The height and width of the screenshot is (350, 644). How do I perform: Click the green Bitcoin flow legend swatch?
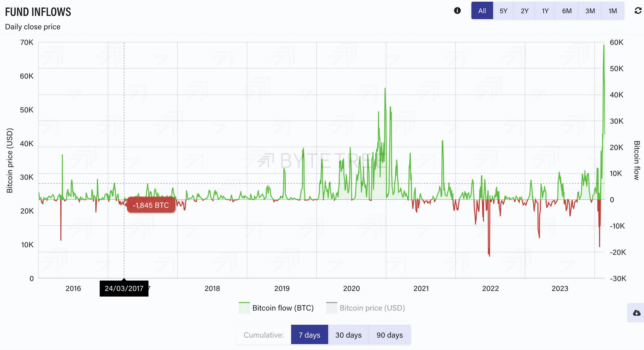pos(244,308)
